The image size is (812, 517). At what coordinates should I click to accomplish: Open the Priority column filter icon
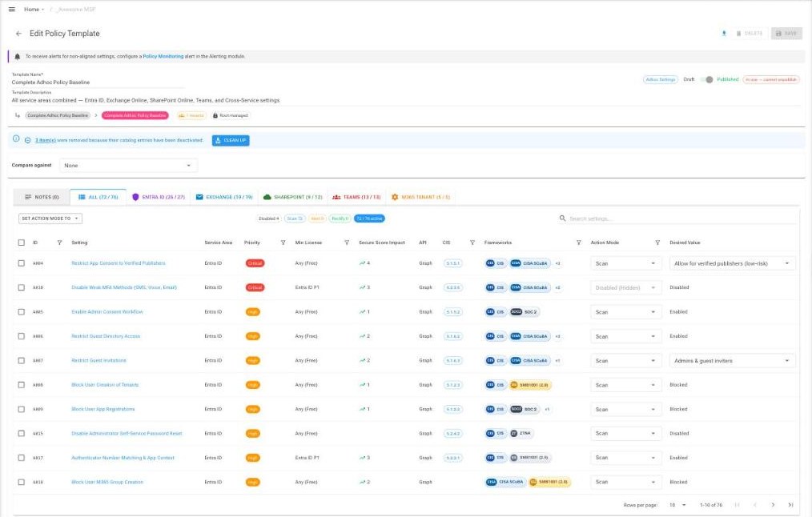point(283,242)
